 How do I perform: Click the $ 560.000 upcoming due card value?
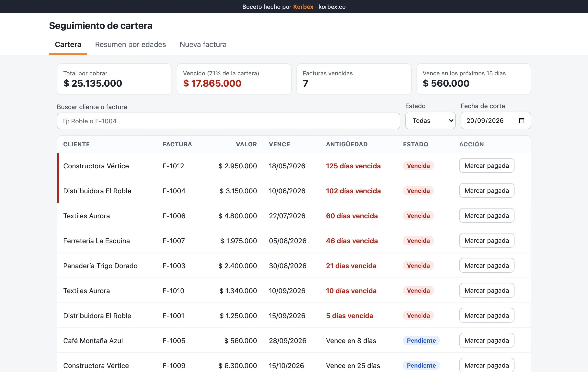click(x=446, y=83)
